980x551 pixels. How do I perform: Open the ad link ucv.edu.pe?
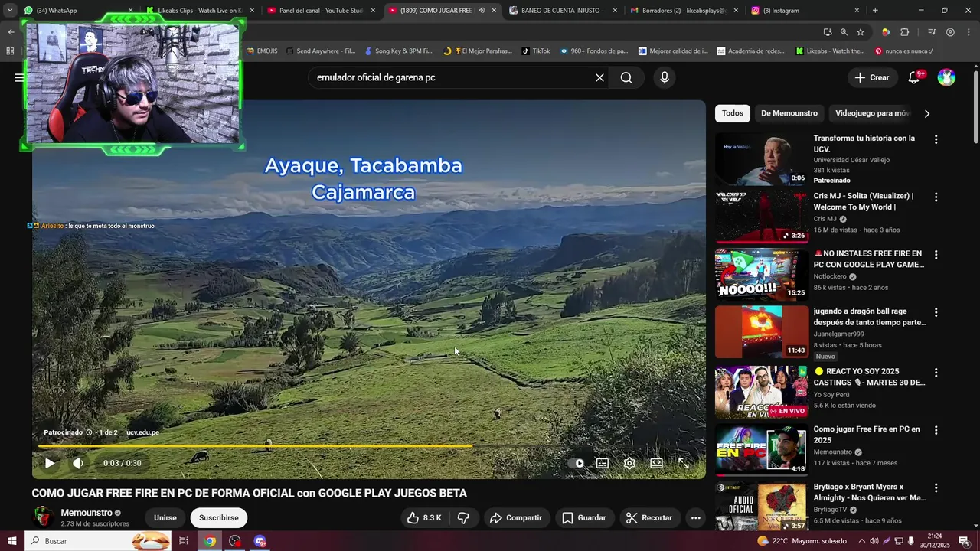[x=143, y=432]
